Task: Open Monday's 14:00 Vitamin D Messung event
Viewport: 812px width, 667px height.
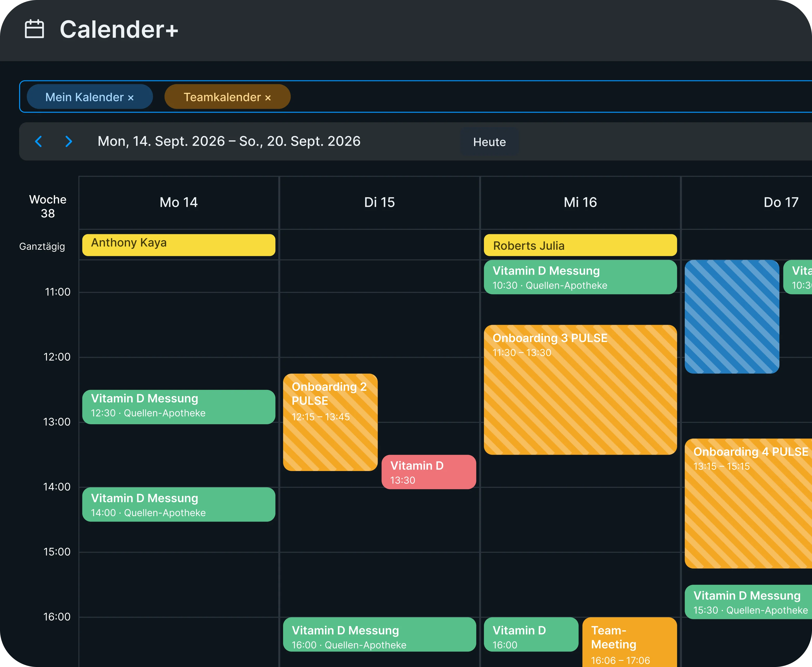Action: tap(179, 504)
